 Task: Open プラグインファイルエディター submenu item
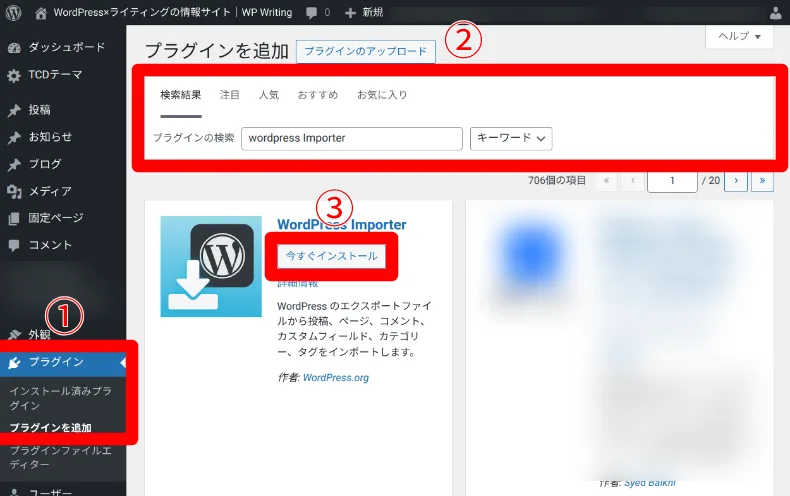point(60,457)
